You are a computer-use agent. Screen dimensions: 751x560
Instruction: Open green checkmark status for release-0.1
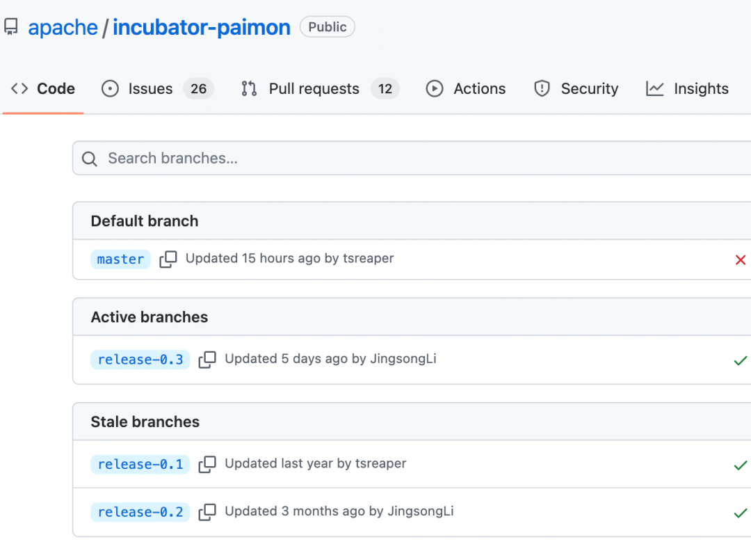tap(741, 465)
